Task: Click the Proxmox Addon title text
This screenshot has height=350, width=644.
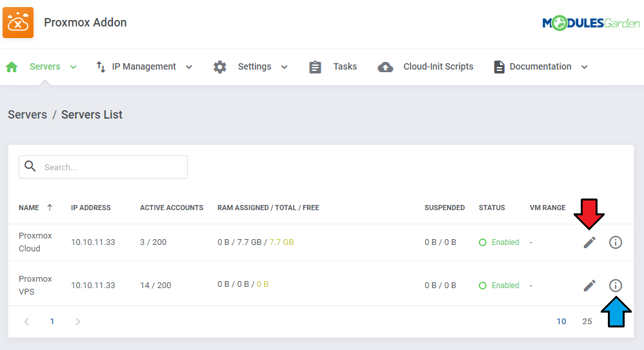Action: 85,23
